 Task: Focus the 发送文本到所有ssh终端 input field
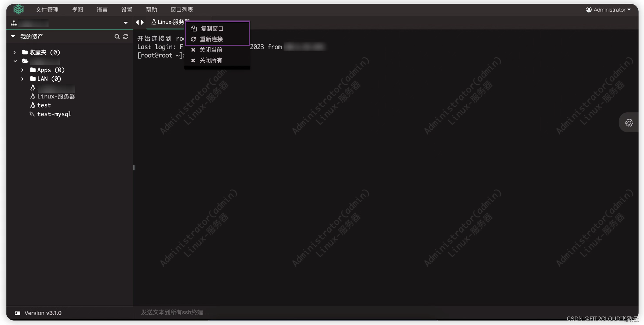pos(386,312)
